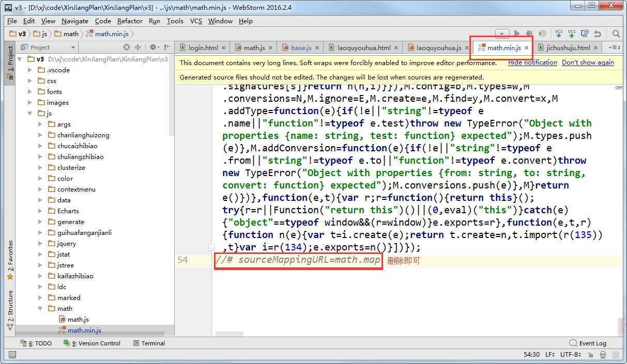Open the Event Log
Viewport: 627px width, 364px height.
coord(588,343)
